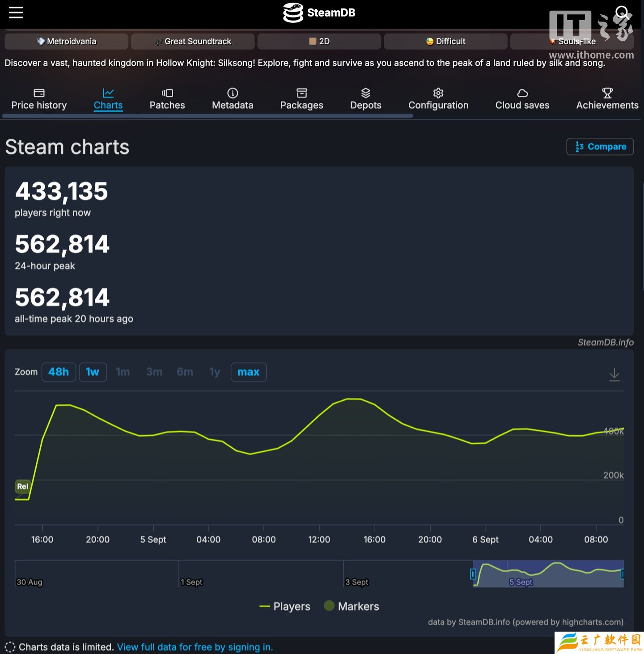Click the data by SteamDB.info credit
Screen dimensions: 644x654
[525, 622]
